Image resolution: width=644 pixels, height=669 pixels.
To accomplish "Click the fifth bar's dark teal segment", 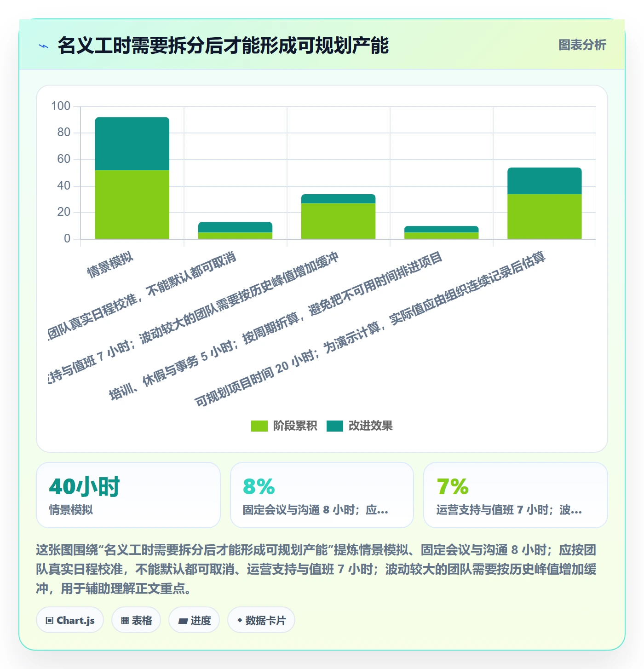I will pos(544,181).
